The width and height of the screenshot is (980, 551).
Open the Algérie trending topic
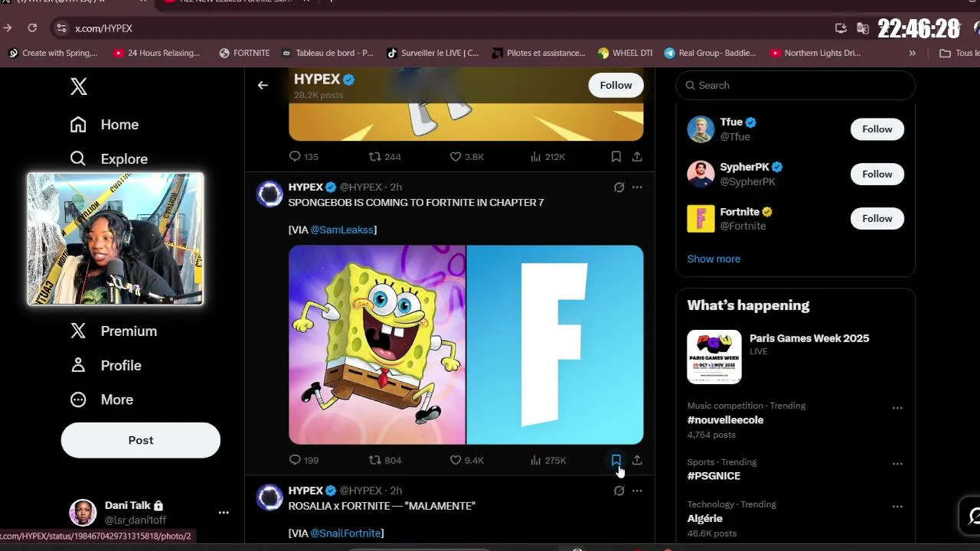(704, 518)
